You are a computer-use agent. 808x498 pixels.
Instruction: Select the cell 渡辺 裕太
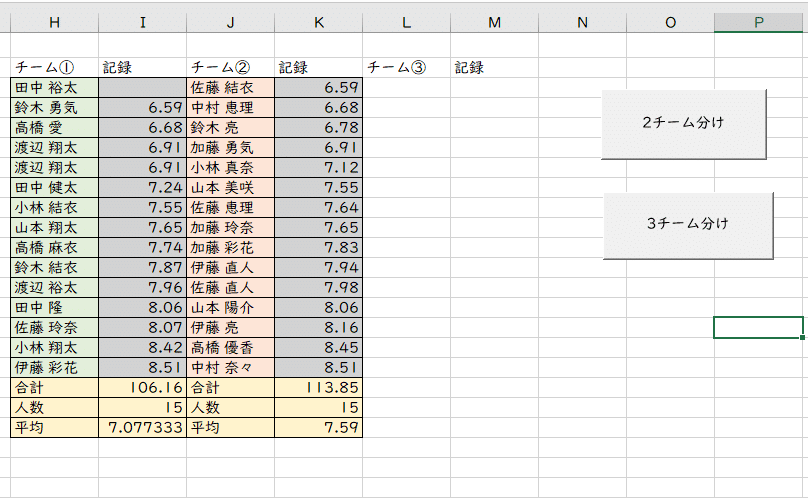point(54,288)
